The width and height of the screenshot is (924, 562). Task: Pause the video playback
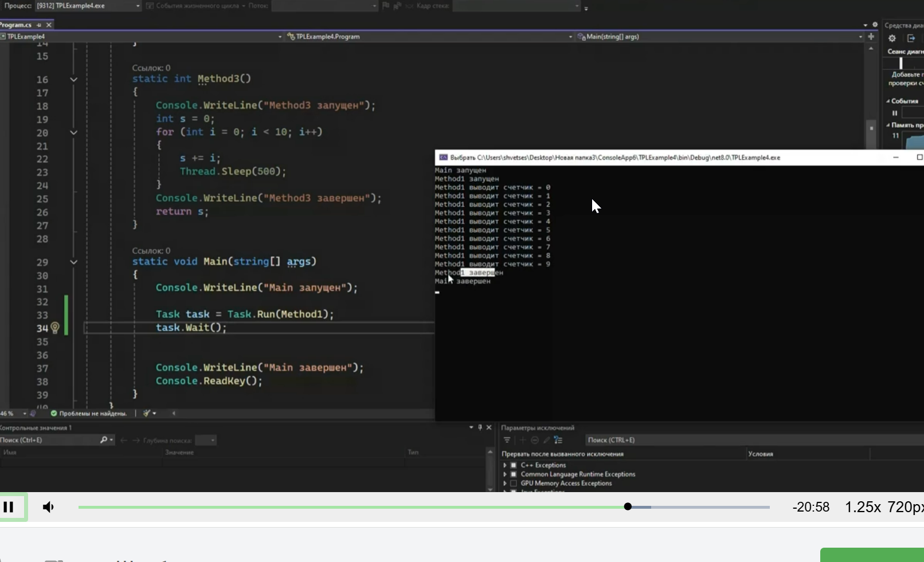(9, 507)
